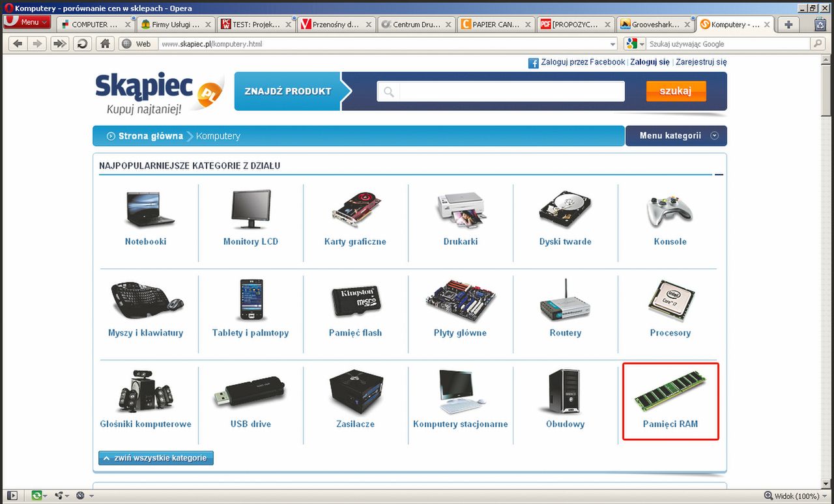Reload the page with the refresh icon
Image resolution: width=834 pixels, height=504 pixels.
82,44
